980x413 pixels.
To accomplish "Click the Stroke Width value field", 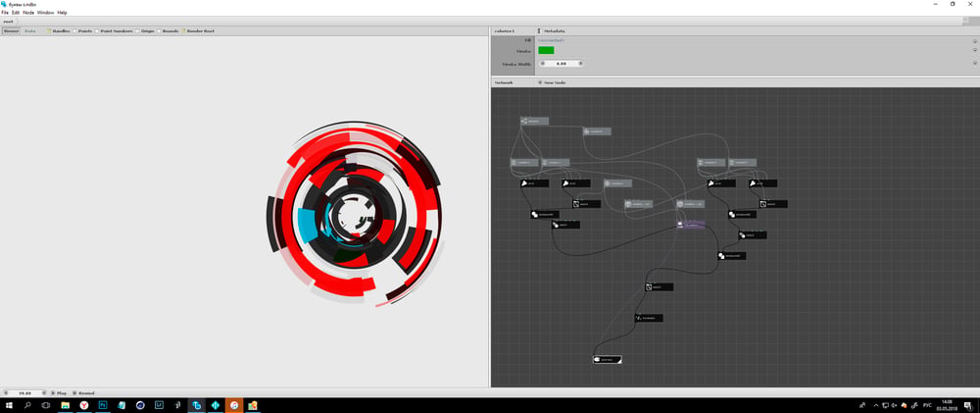I will coord(562,63).
